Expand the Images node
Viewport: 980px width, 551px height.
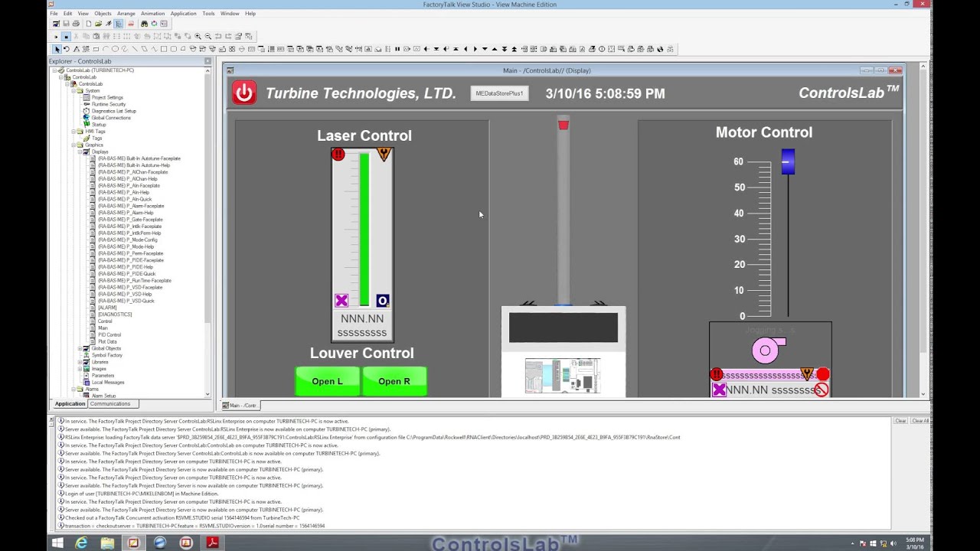tap(80, 369)
